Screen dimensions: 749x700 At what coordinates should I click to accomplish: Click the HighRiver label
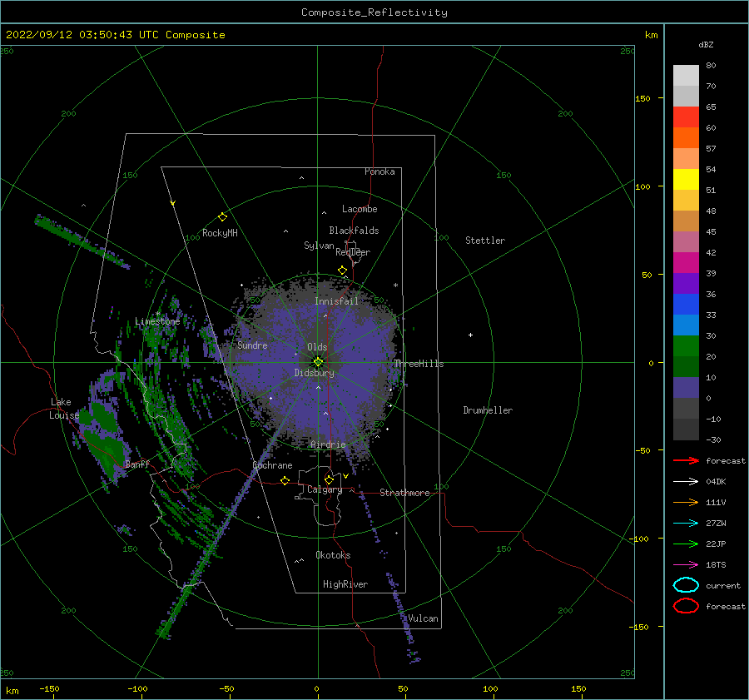point(345,584)
